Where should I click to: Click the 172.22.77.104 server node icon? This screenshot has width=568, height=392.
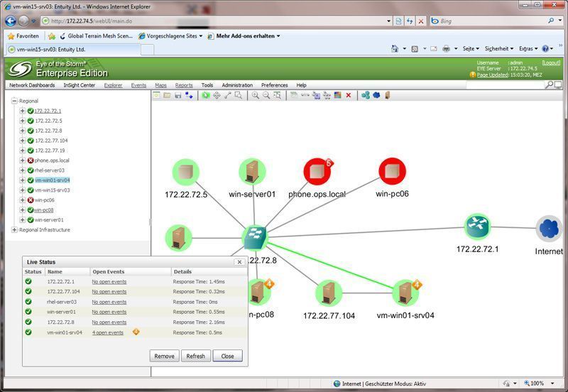329,293
